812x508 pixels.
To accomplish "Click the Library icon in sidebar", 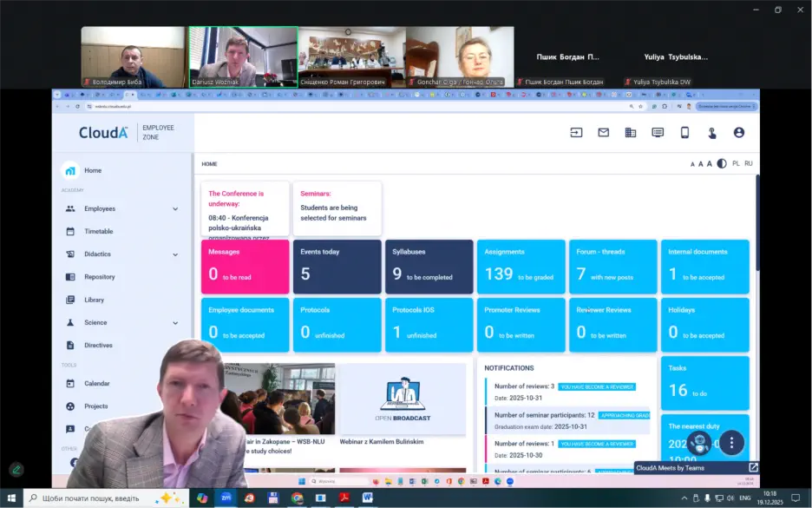I will click(x=70, y=300).
